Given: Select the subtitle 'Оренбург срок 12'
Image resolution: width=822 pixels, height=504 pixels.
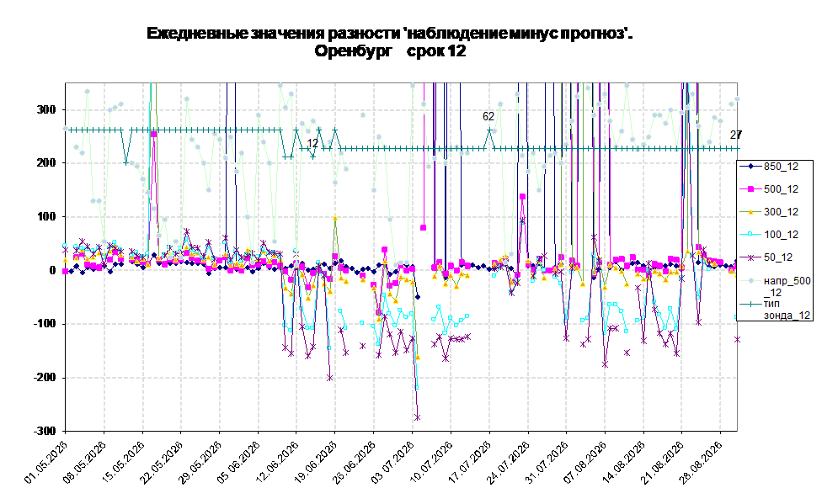Looking at the screenshot, I should (390, 51).
